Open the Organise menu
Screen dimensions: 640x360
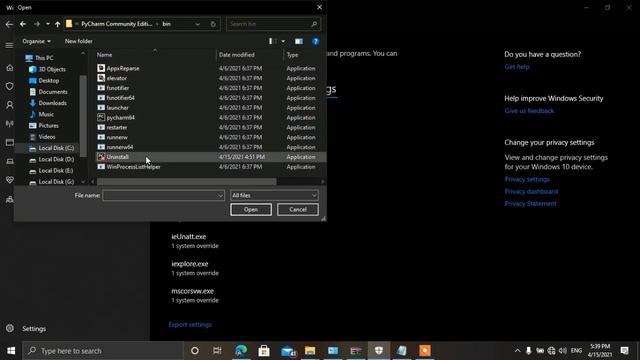coord(36,41)
